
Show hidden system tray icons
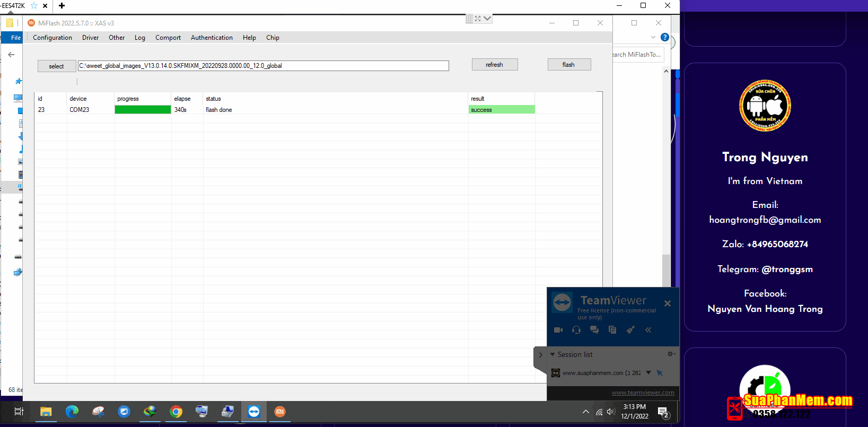click(x=585, y=412)
